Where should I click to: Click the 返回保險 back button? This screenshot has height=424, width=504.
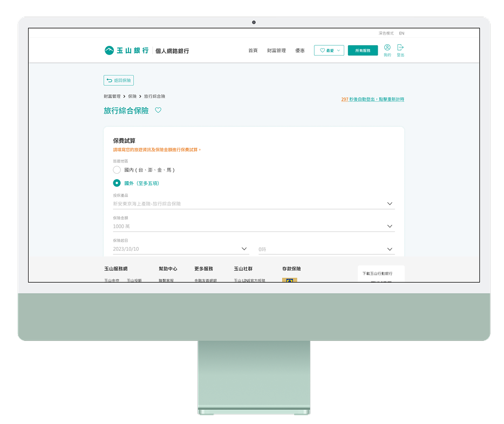[x=118, y=80]
